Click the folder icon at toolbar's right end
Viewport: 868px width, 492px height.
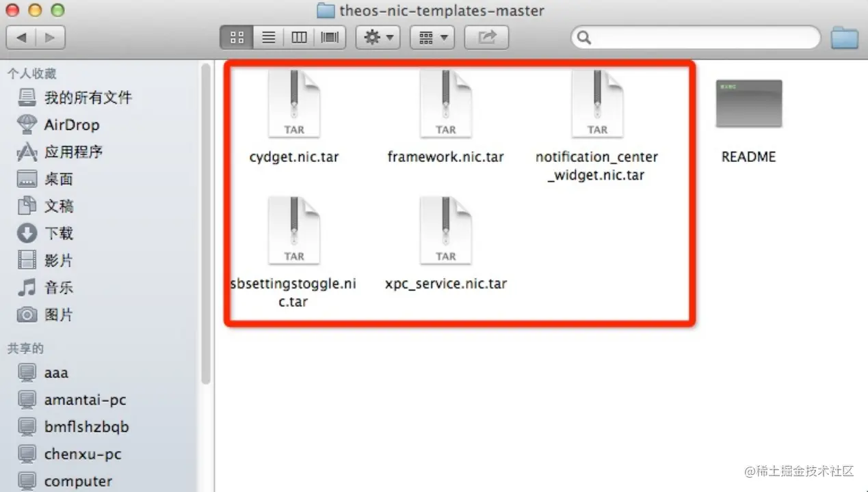pyautogui.click(x=845, y=38)
